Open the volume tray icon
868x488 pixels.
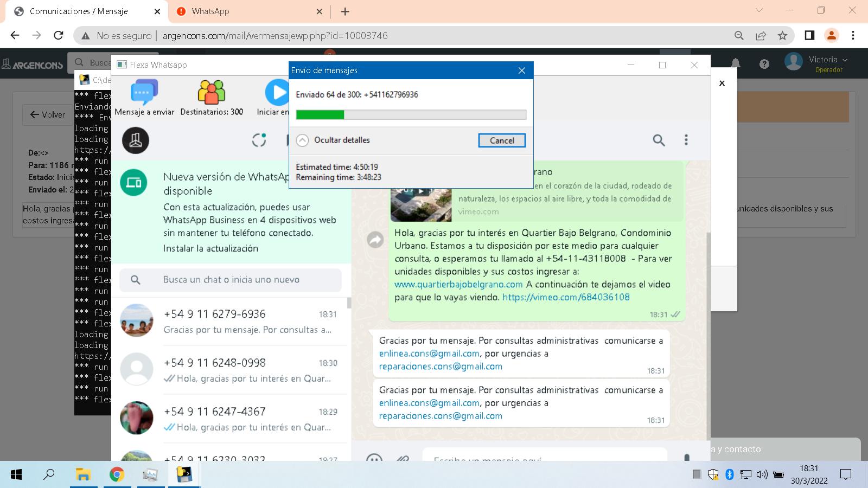click(762, 475)
